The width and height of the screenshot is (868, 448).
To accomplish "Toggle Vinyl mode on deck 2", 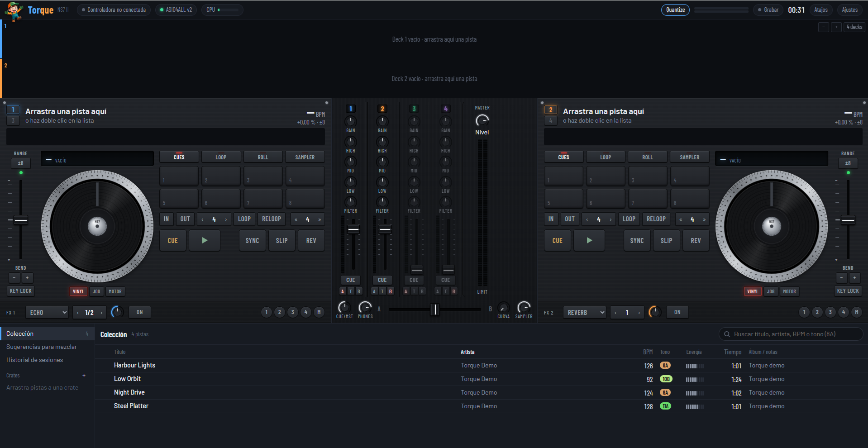I will pyautogui.click(x=753, y=291).
